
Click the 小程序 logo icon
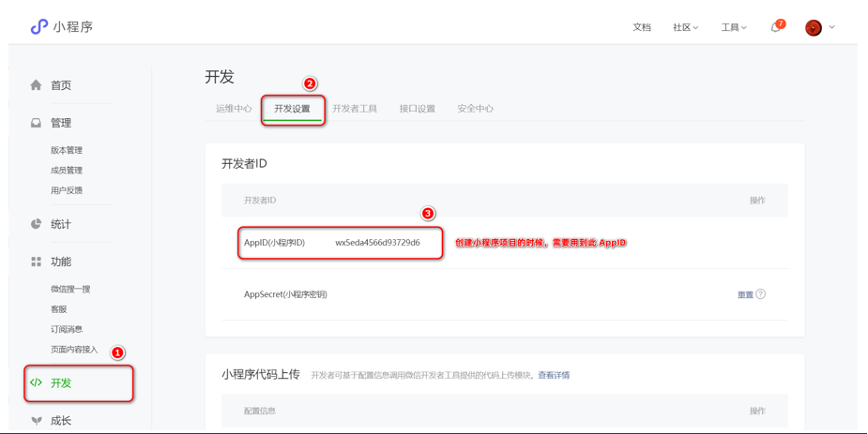click(x=38, y=27)
